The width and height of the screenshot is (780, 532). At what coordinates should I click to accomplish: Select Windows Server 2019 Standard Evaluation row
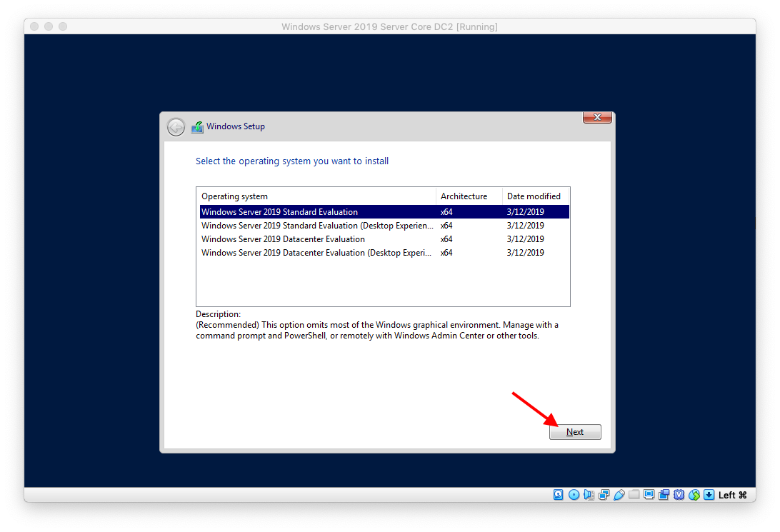coord(384,212)
